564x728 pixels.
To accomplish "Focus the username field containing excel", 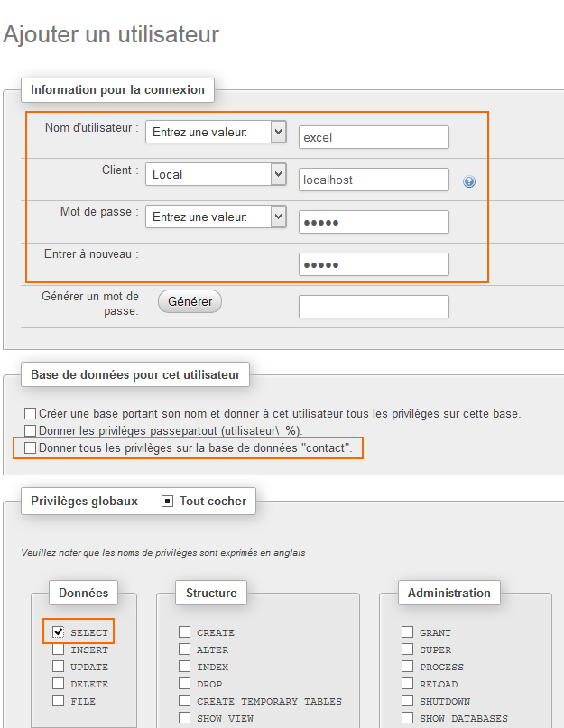I will [x=374, y=137].
